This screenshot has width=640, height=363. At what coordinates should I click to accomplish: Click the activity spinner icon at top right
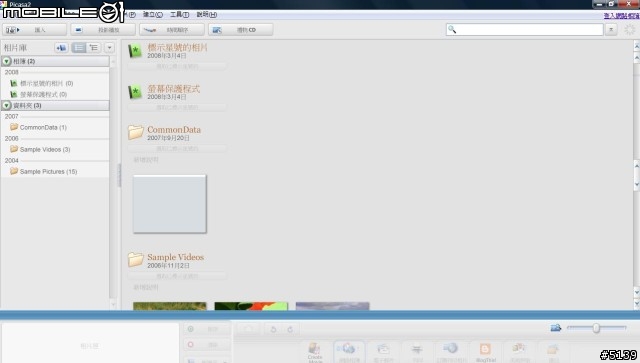point(630,29)
